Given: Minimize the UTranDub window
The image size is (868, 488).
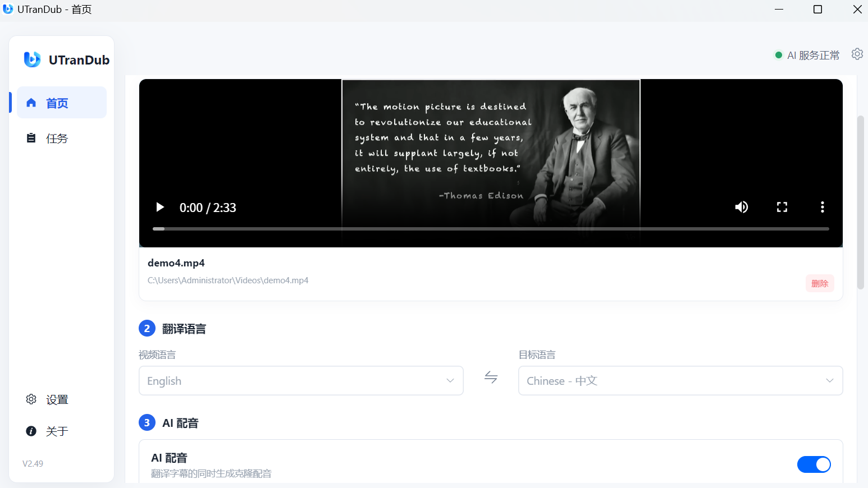Looking at the screenshot, I should click(779, 10).
